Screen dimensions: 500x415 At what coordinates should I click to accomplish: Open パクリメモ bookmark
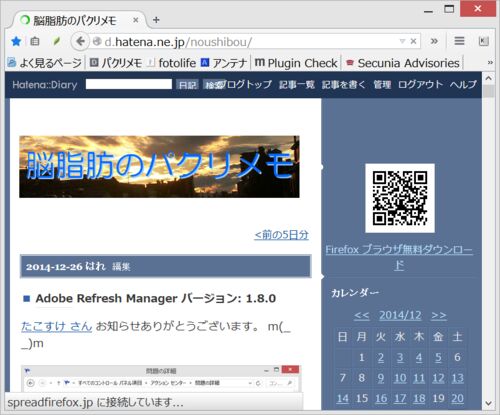tap(116, 63)
